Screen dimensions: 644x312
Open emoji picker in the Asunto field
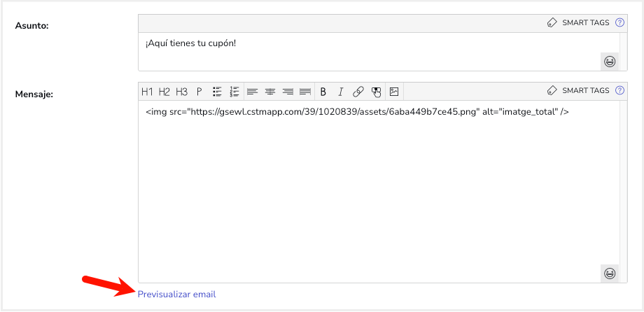(610, 62)
